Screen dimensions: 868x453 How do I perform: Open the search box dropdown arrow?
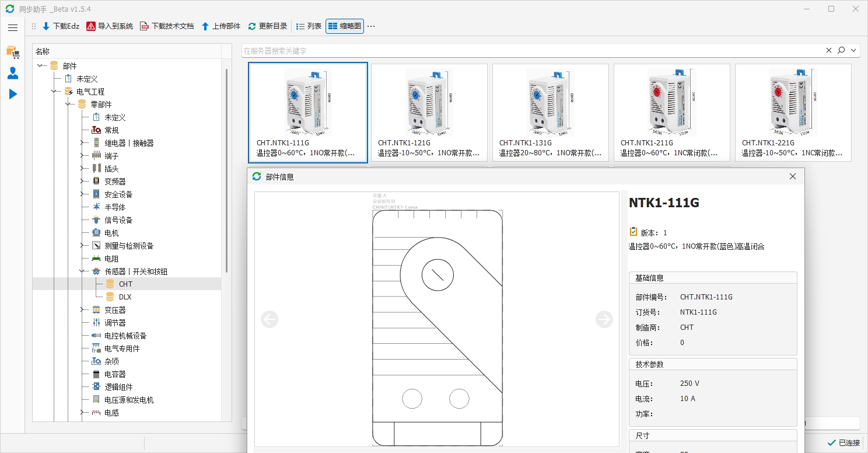(x=854, y=51)
